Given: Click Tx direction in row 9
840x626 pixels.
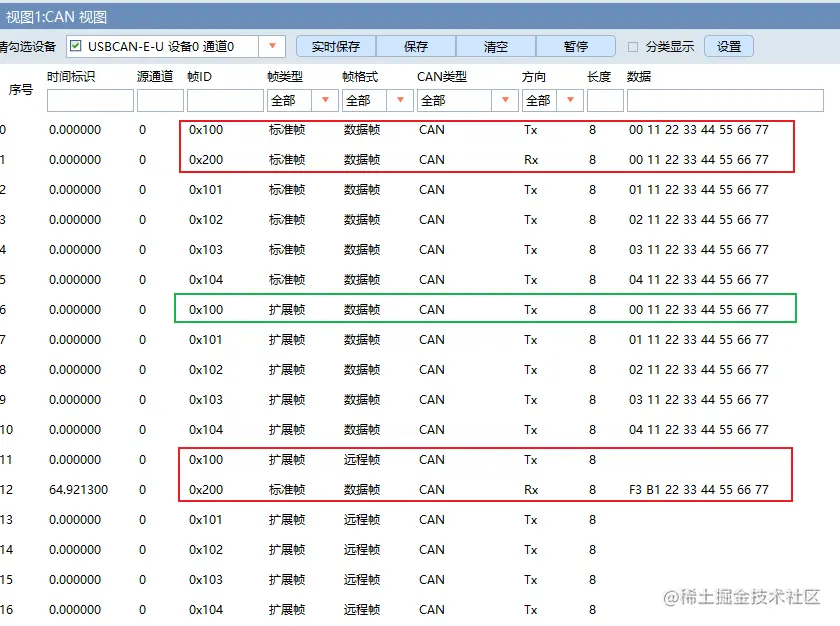Looking at the screenshot, I should [x=530, y=399].
